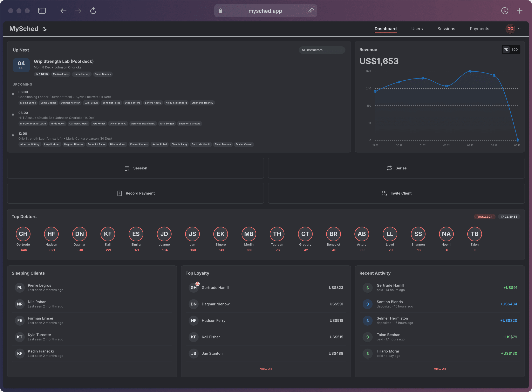The width and height of the screenshot is (532, 392).
Task: Switch the revenue chart to 30D view
Action: [514, 50]
